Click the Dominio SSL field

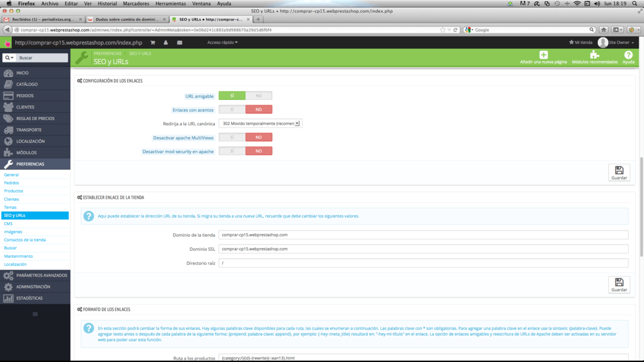click(423, 249)
